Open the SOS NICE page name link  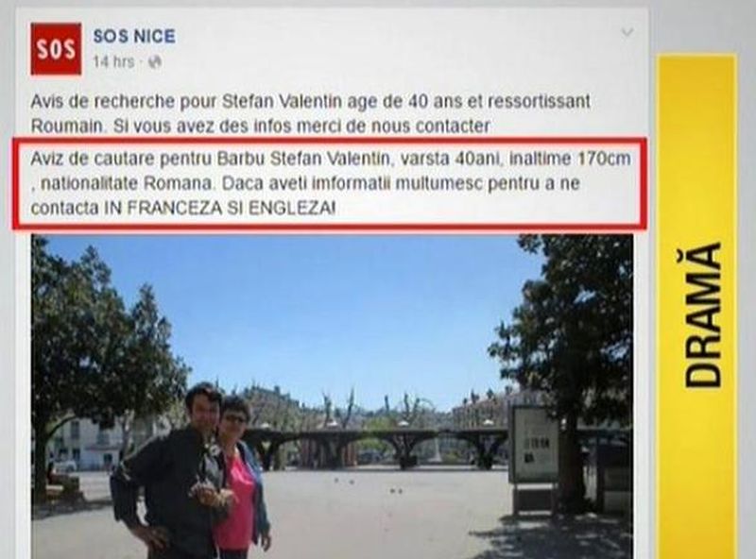pyautogui.click(x=134, y=37)
